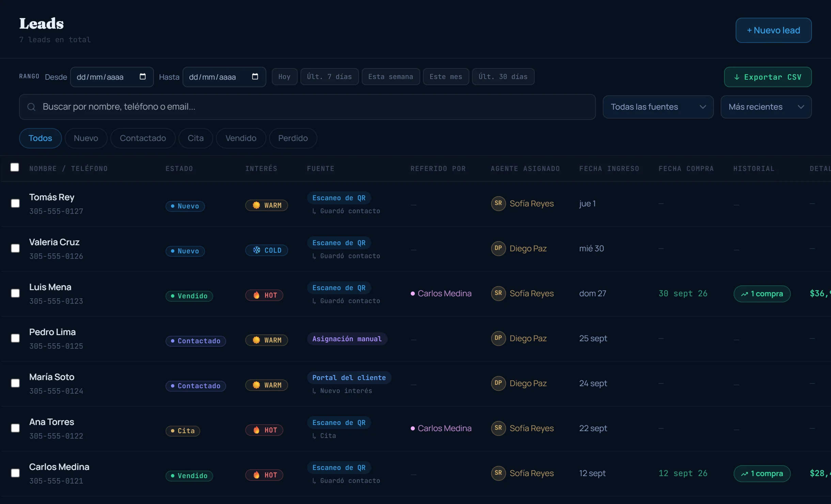This screenshot has width=831, height=504.
Task: Click the + Nuevo lead button
Action: (773, 30)
